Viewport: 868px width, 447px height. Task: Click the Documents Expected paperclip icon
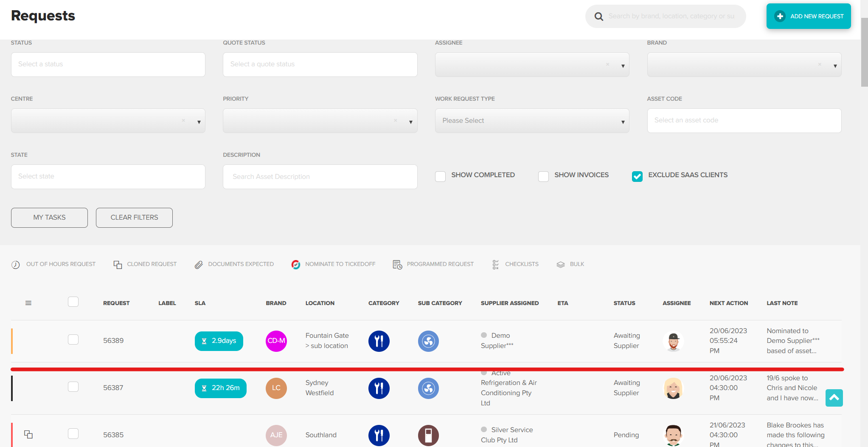pos(199,265)
